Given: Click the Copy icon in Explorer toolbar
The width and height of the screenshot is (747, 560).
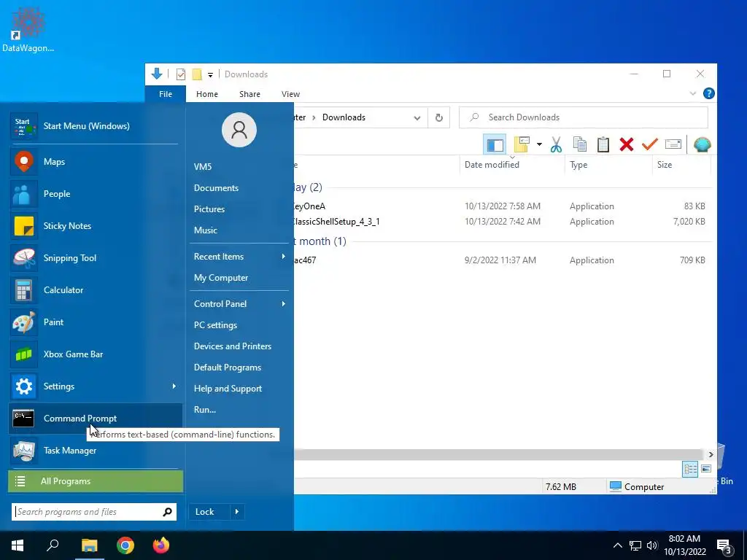Looking at the screenshot, I should 580,144.
